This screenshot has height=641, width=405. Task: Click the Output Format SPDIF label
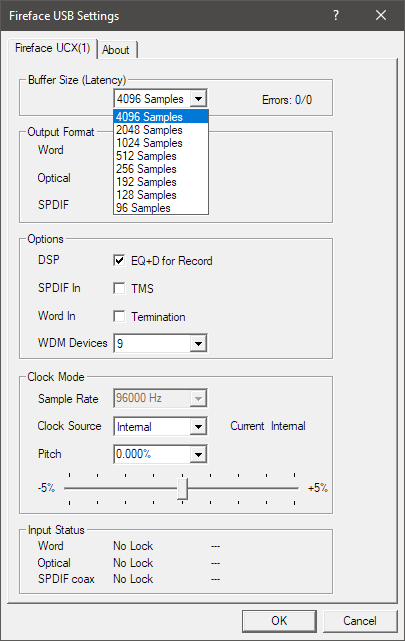(x=54, y=204)
